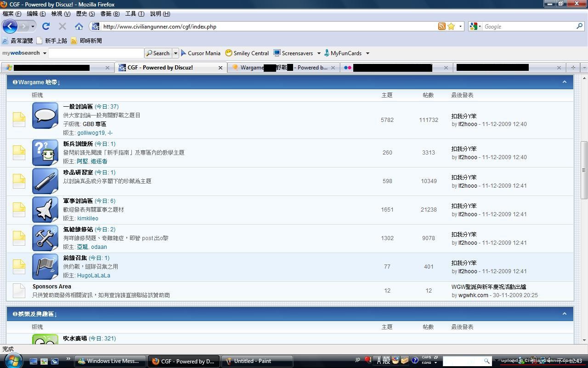
Task: Open the question mark newbie forum icon
Action: pos(45,153)
